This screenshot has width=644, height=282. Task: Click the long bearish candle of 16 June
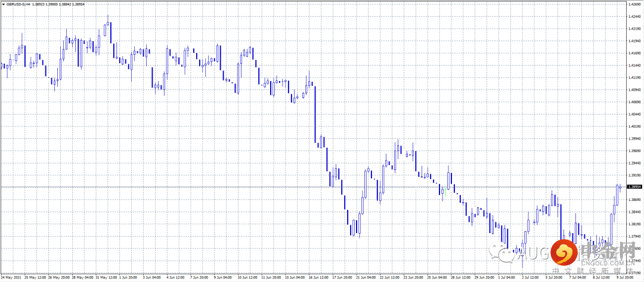[315, 115]
